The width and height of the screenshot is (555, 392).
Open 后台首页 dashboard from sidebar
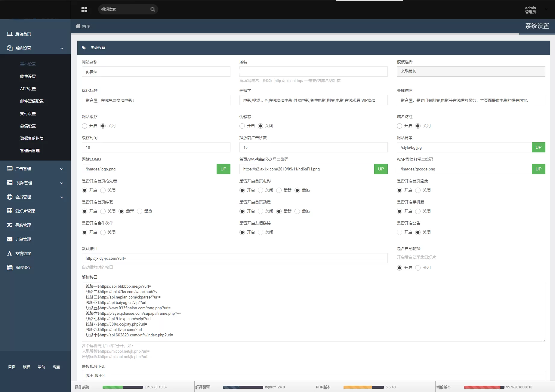point(23,34)
